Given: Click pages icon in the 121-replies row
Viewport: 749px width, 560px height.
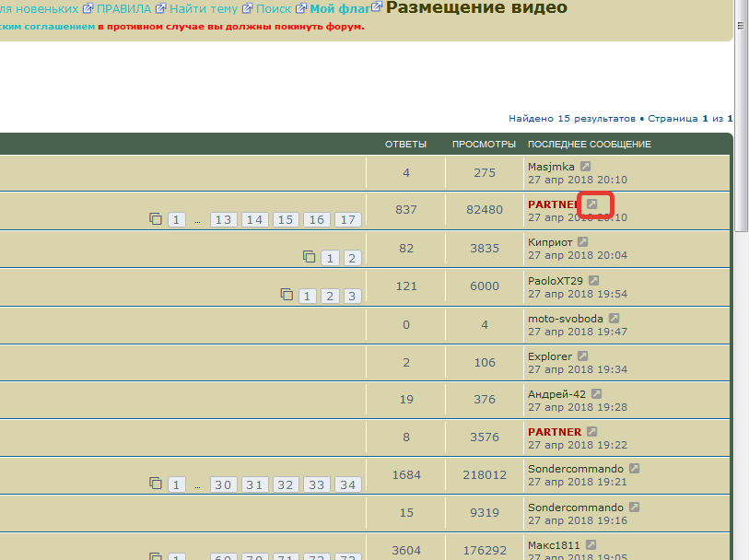Looking at the screenshot, I should coord(287,295).
